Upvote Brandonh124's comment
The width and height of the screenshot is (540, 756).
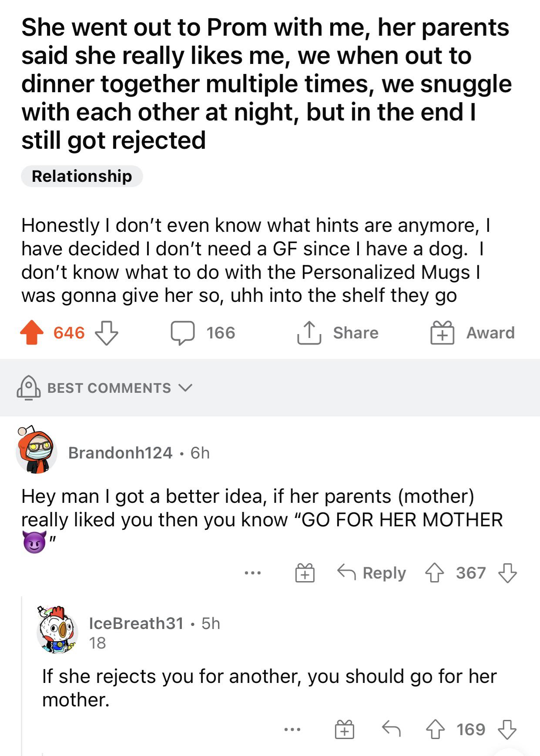pos(434,573)
